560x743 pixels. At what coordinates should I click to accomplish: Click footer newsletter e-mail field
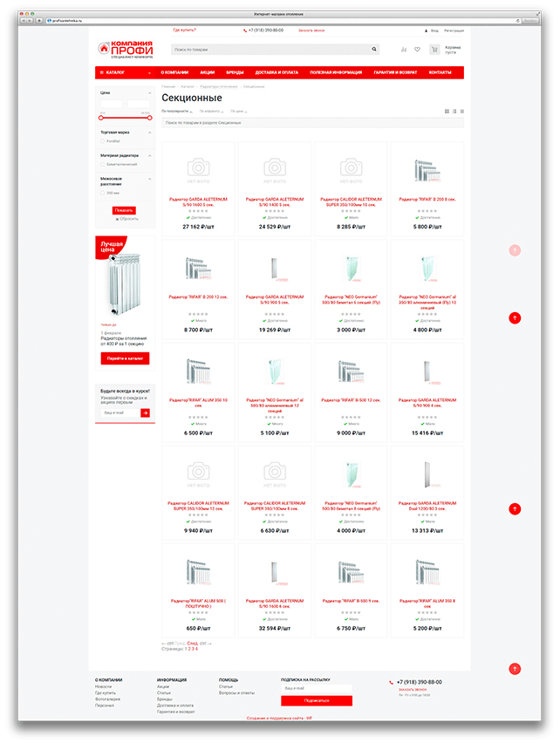click(x=317, y=689)
